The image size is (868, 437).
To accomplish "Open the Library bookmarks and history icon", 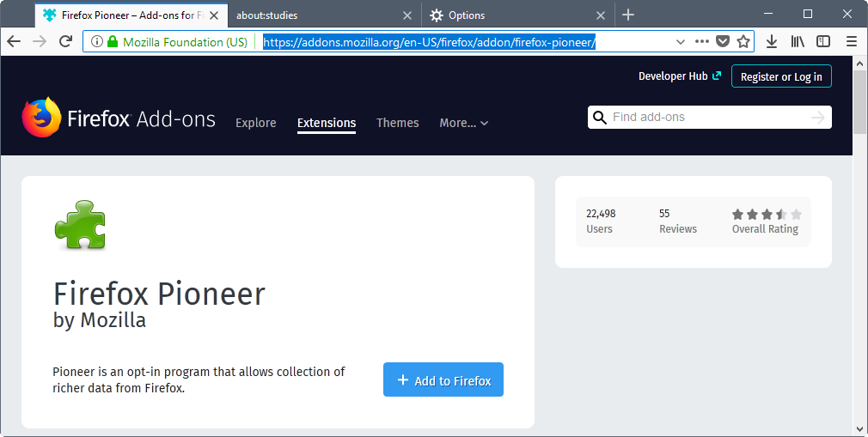I will pyautogui.click(x=798, y=41).
